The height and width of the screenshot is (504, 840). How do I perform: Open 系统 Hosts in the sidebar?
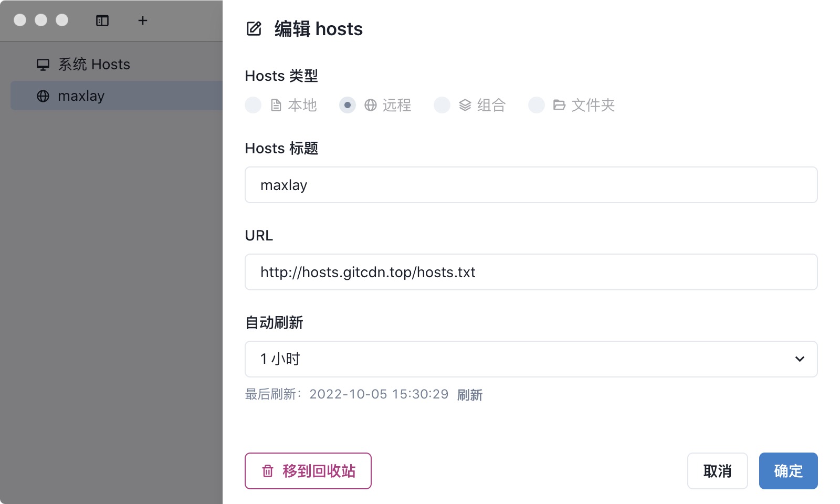pos(94,65)
